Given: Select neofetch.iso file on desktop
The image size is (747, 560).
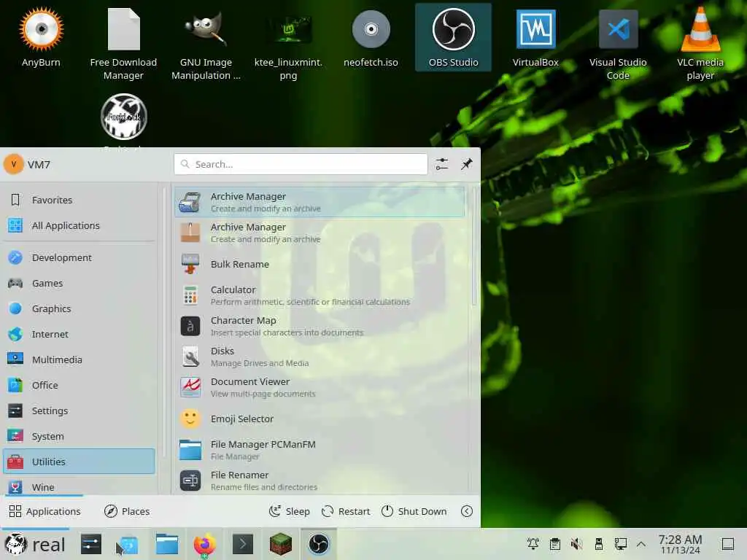Looking at the screenshot, I should coord(371,37).
